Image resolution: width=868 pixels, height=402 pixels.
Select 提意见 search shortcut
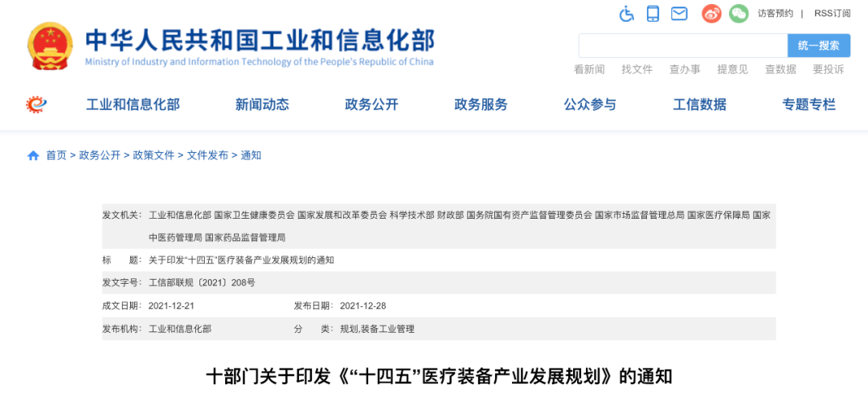click(x=732, y=69)
